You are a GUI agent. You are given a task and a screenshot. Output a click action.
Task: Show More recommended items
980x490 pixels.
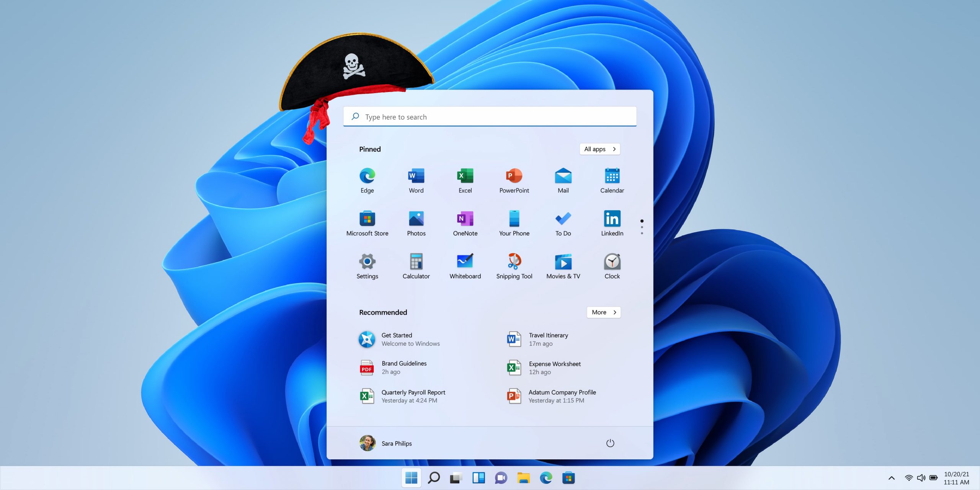[604, 312]
